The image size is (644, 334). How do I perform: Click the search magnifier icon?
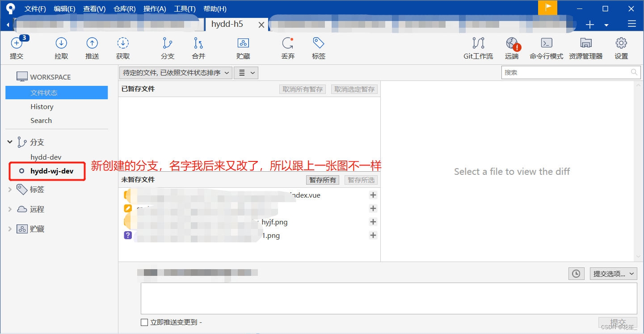(634, 72)
